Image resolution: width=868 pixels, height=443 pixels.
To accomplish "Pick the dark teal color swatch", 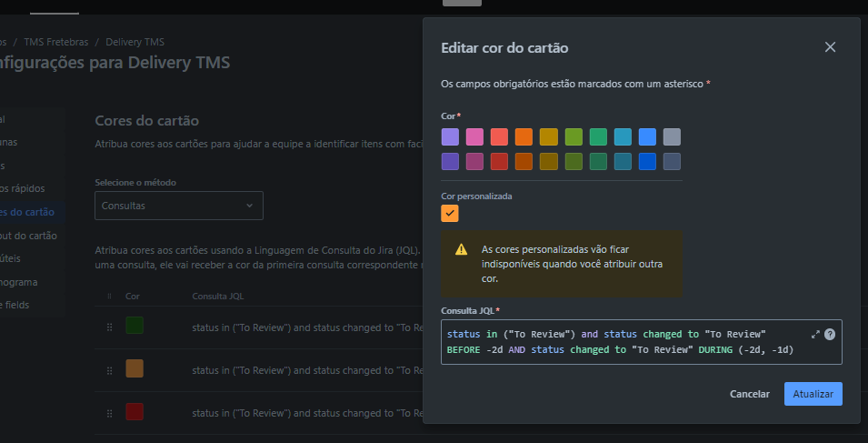I will tap(623, 162).
